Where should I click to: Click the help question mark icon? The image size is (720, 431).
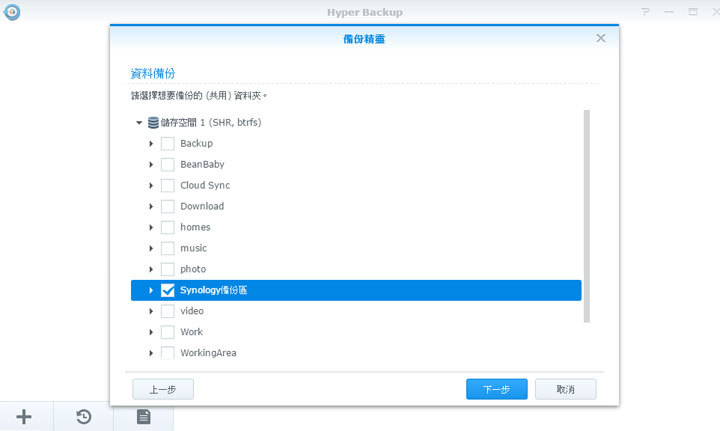click(x=646, y=12)
